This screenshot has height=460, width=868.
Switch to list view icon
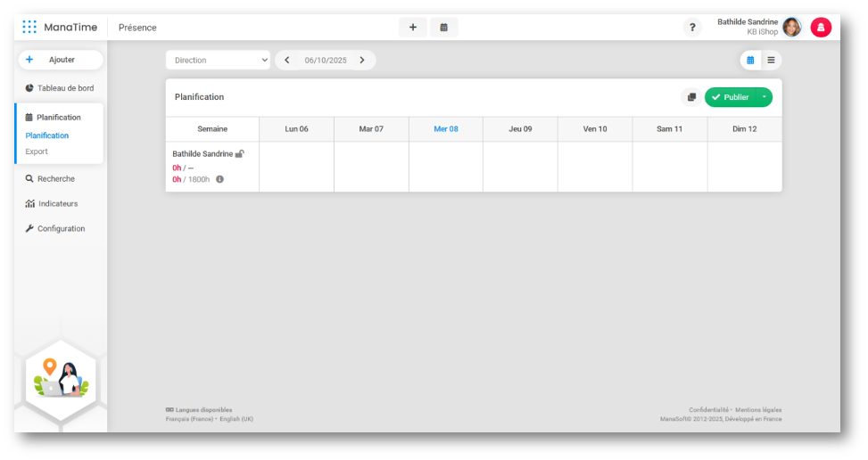pyautogui.click(x=771, y=61)
